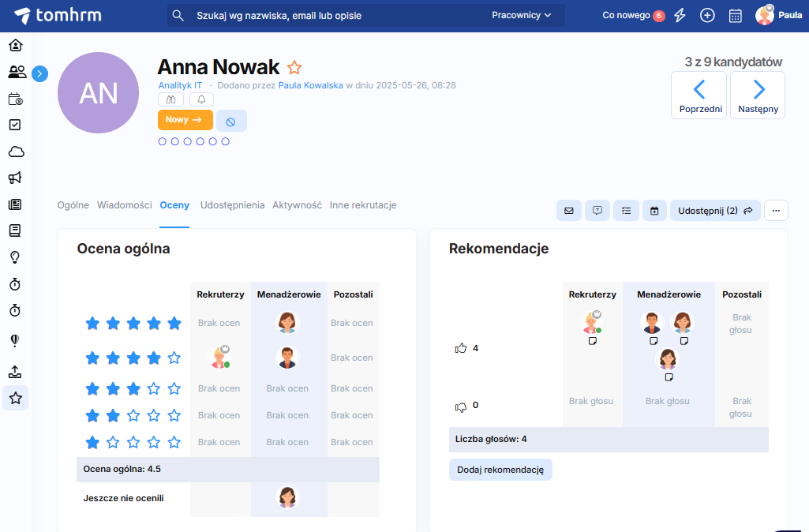Screen dimensions: 809x532
Task: Open the calendar icon in top bar
Action: pos(735,15)
